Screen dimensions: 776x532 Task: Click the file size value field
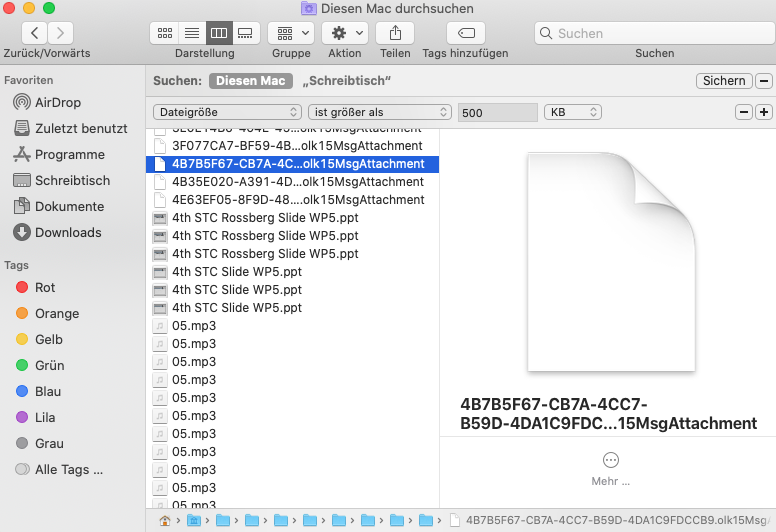[498, 113]
